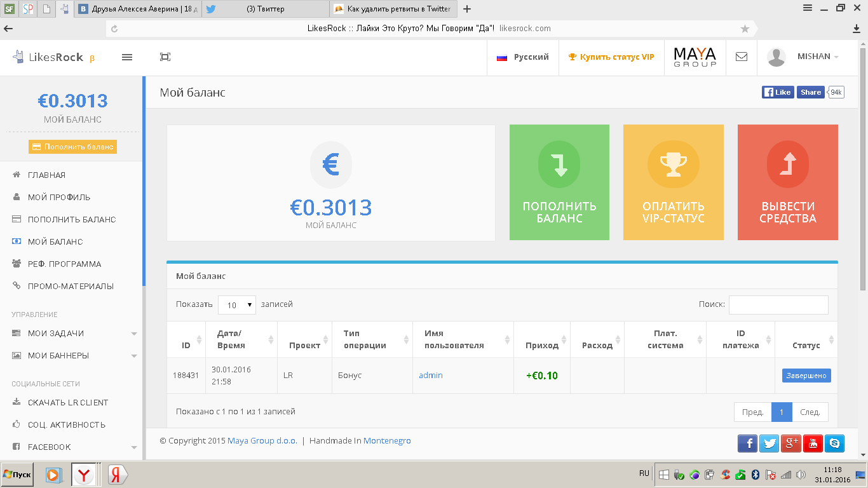Open YouTube icon in footer
This screenshot has height=488, width=868.
click(x=813, y=444)
